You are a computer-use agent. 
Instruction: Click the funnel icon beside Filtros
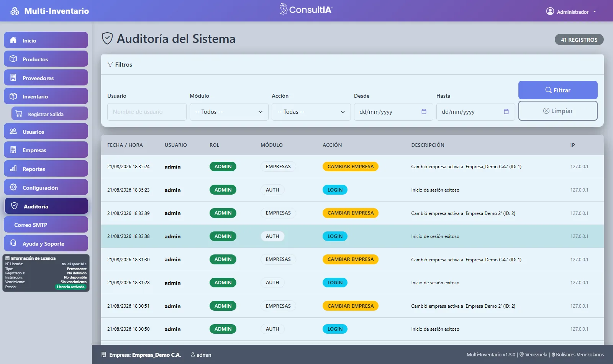tap(110, 64)
